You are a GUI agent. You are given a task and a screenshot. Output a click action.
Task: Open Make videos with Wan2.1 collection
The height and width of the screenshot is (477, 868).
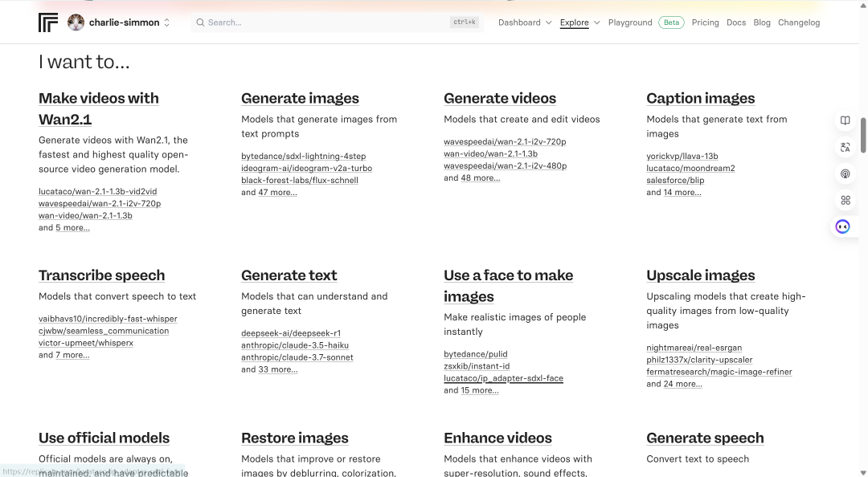(x=99, y=108)
